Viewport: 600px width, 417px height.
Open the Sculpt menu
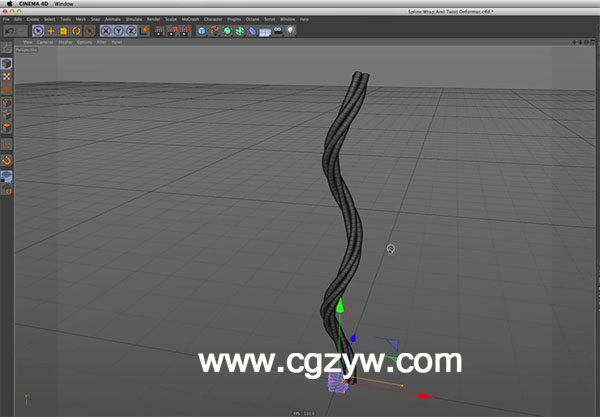click(x=171, y=19)
